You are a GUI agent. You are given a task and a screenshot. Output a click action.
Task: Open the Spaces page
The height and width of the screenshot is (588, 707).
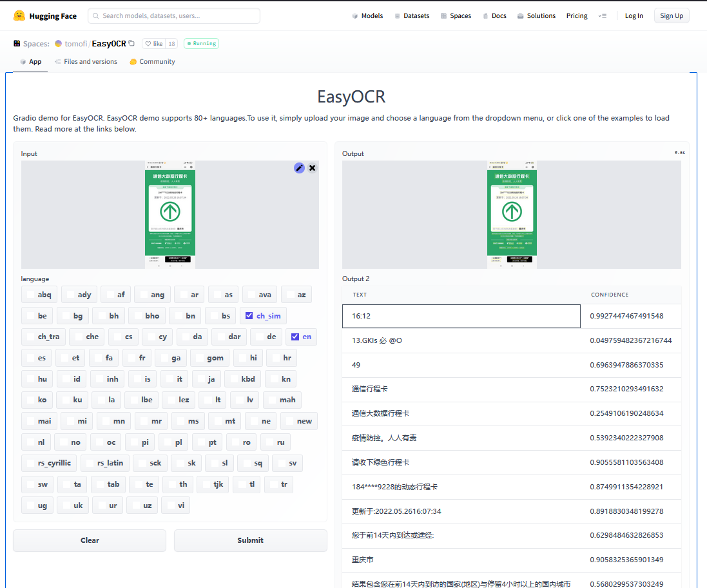pos(456,15)
